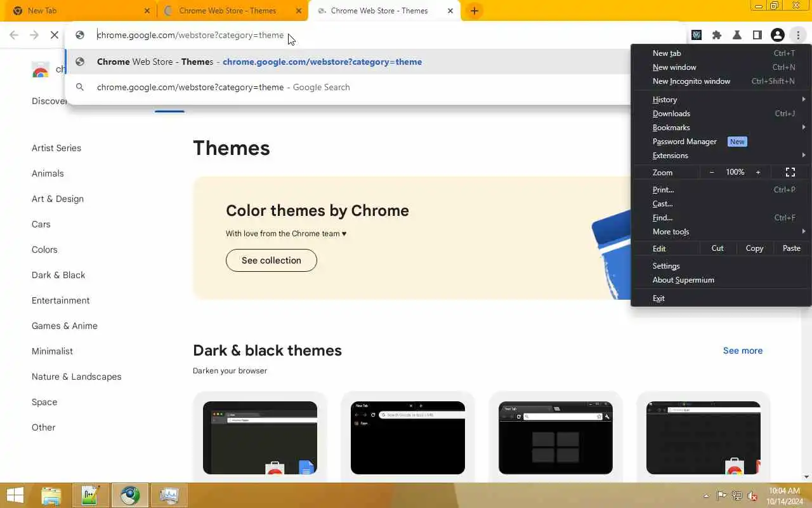Screen dimensions: 812x508
Task: Click Cut in the Edit row
Action: (717, 248)
